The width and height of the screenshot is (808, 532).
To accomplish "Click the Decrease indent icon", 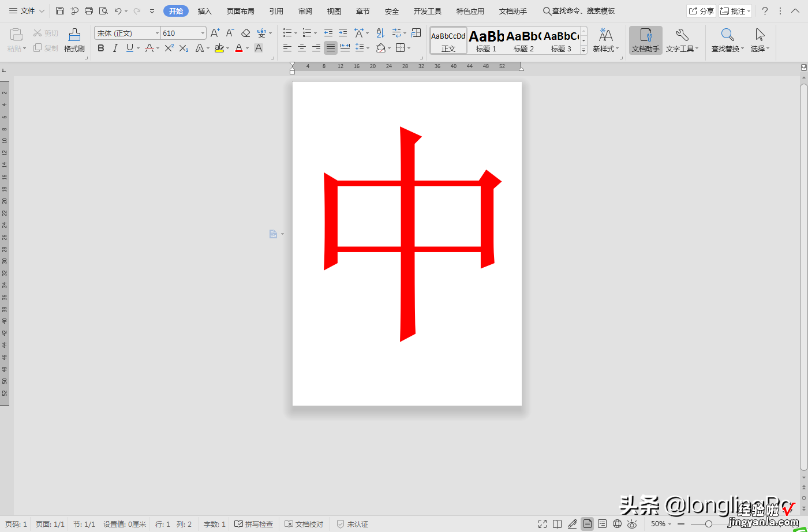I will coord(328,33).
